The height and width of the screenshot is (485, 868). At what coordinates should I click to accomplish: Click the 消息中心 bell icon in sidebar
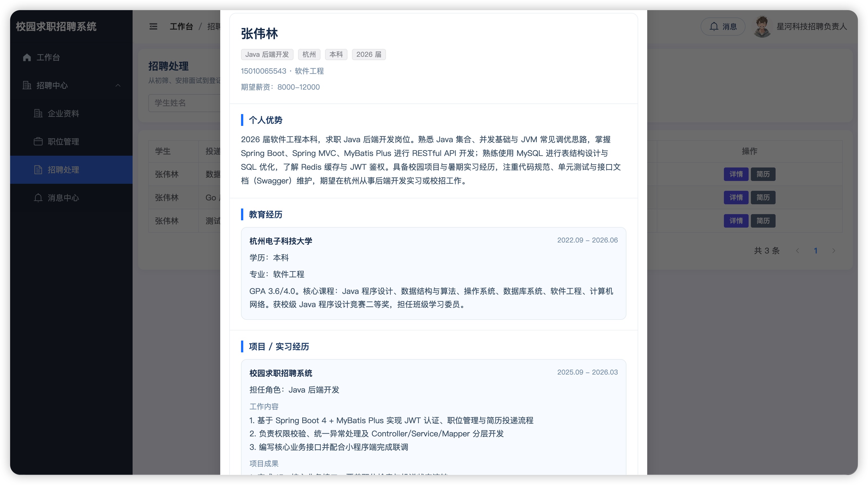[x=38, y=198]
